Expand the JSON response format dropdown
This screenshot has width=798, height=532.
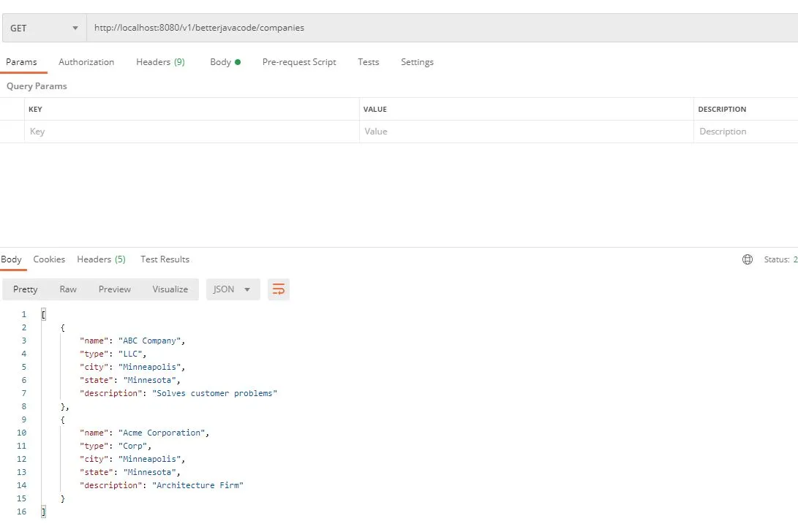click(232, 289)
